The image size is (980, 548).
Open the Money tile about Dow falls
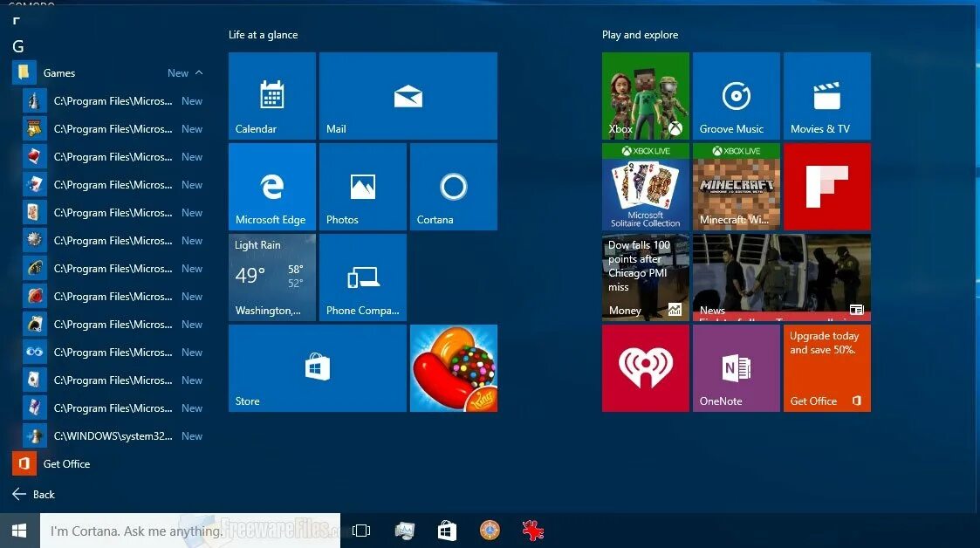coord(646,277)
